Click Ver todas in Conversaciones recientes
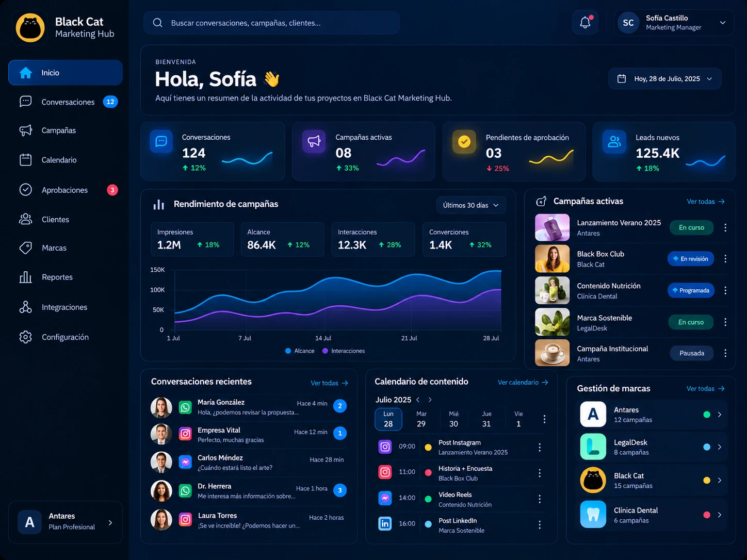747x560 pixels. 329,383
